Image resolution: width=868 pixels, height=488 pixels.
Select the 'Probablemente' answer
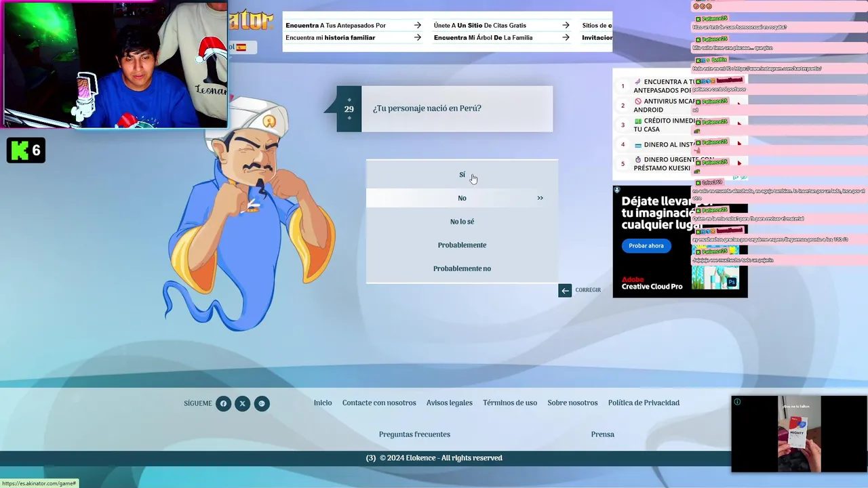[x=462, y=245]
